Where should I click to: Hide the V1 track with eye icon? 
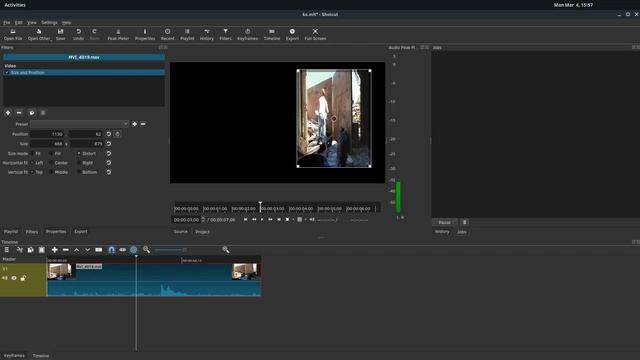pos(14,278)
